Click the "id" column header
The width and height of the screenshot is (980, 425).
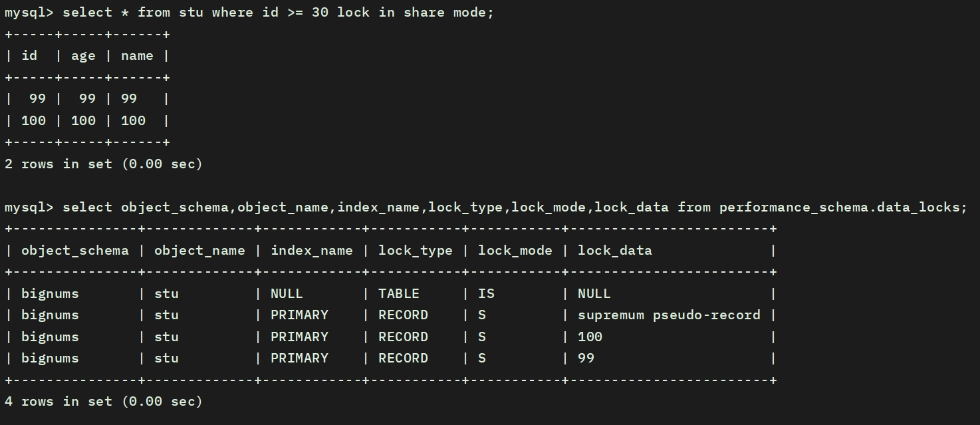(29, 56)
